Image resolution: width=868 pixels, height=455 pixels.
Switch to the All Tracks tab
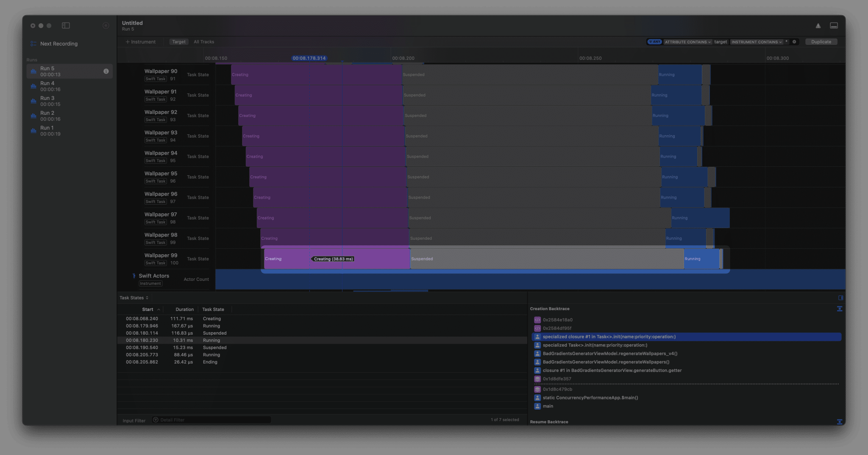[x=204, y=42]
